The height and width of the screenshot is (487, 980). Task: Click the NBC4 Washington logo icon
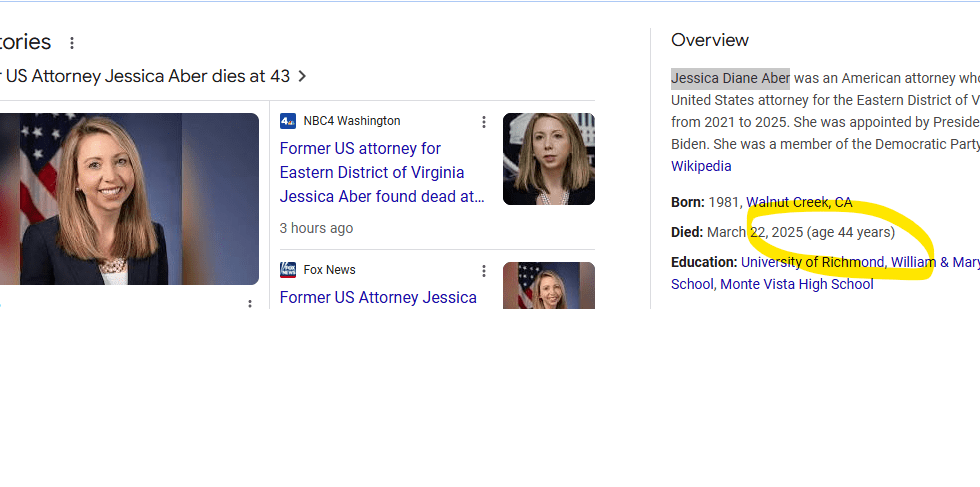pos(288,121)
